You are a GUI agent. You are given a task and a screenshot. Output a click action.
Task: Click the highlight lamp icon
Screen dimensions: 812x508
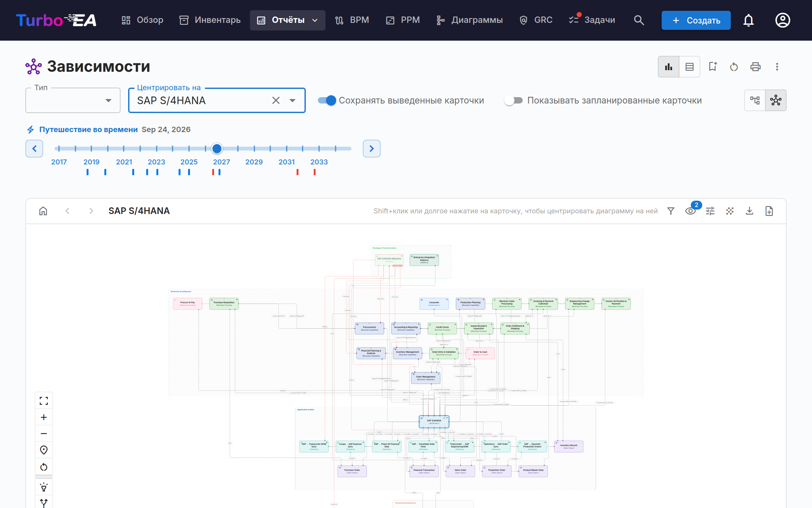pos(44,487)
